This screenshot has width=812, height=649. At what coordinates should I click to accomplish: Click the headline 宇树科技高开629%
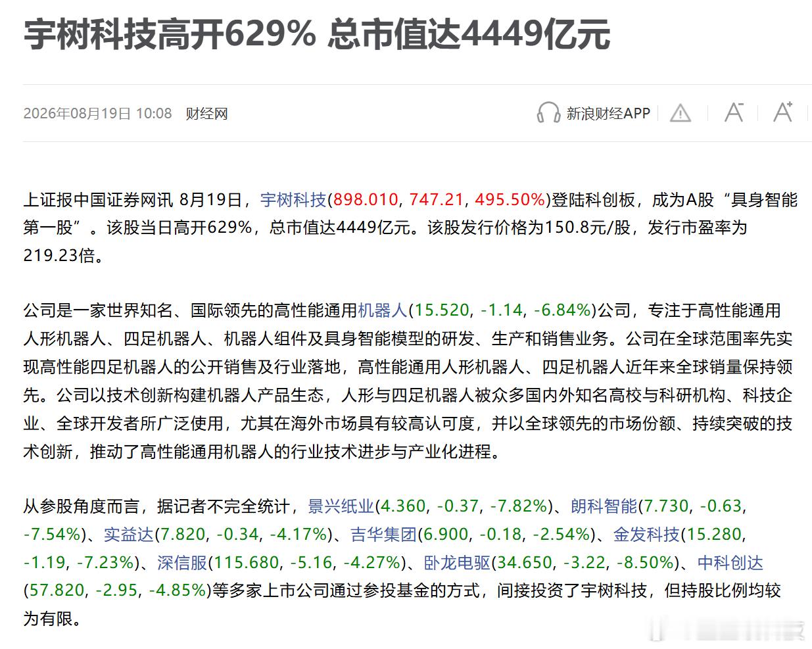tap(170, 34)
